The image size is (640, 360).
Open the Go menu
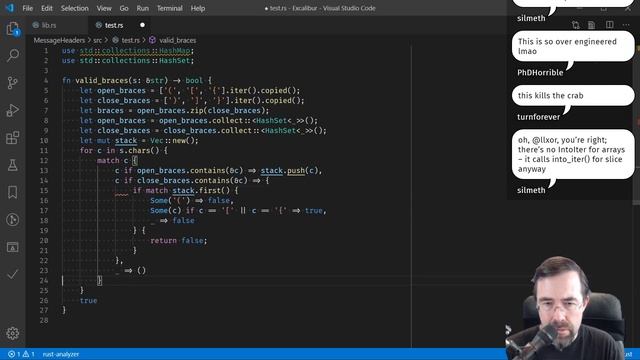tap(124, 8)
